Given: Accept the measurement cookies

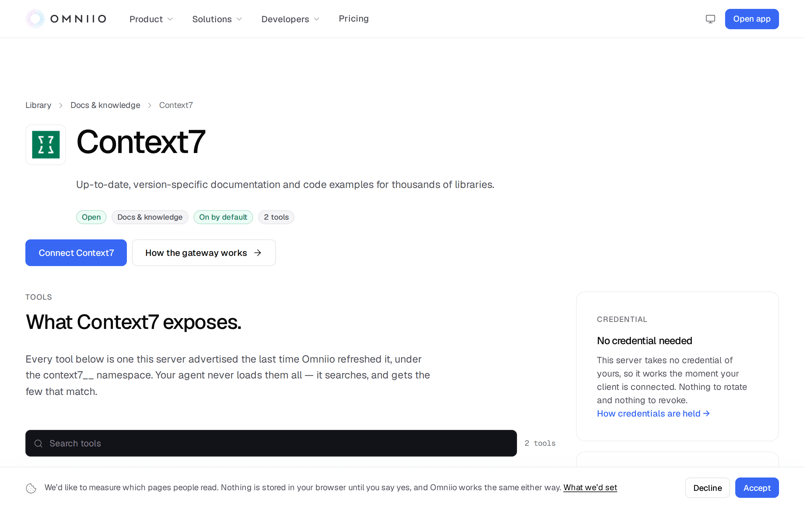Looking at the screenshot, I should pos(757,488).
